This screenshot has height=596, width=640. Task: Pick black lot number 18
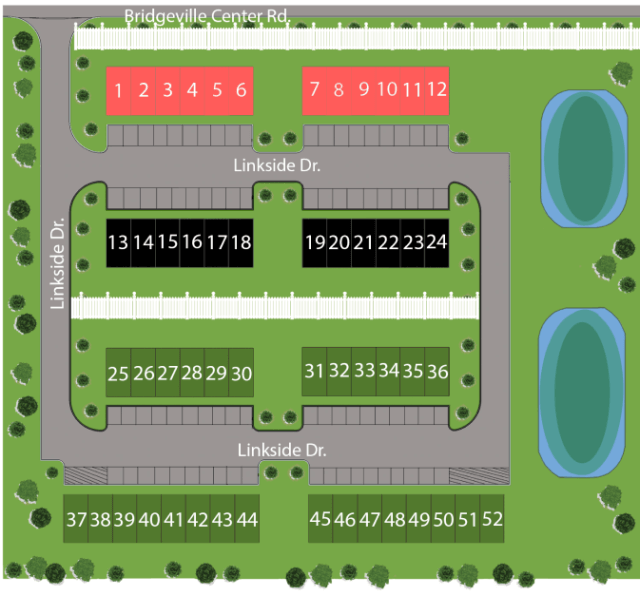click(241, 242)
